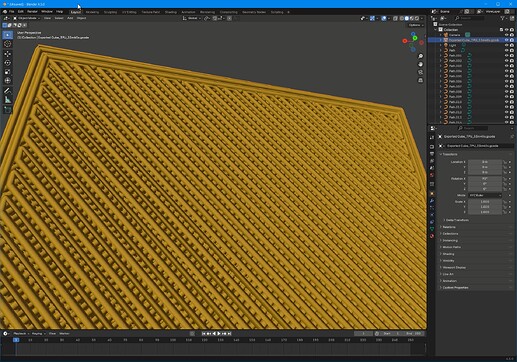Select the Transform tool
517x362 pixels.
pyautogui.click(x=7, y=81)
